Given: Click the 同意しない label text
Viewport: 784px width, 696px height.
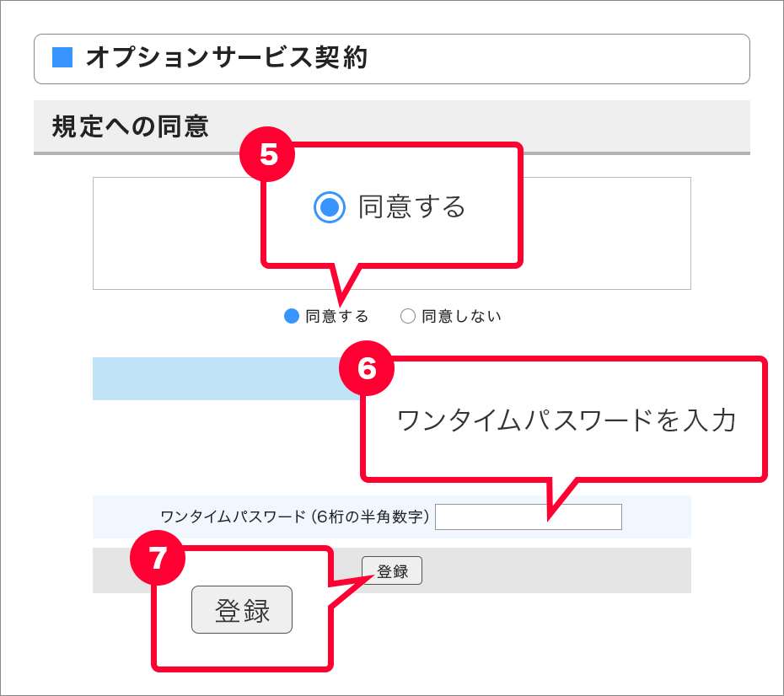Looking at the screenshot, I should tap(461, 316).
